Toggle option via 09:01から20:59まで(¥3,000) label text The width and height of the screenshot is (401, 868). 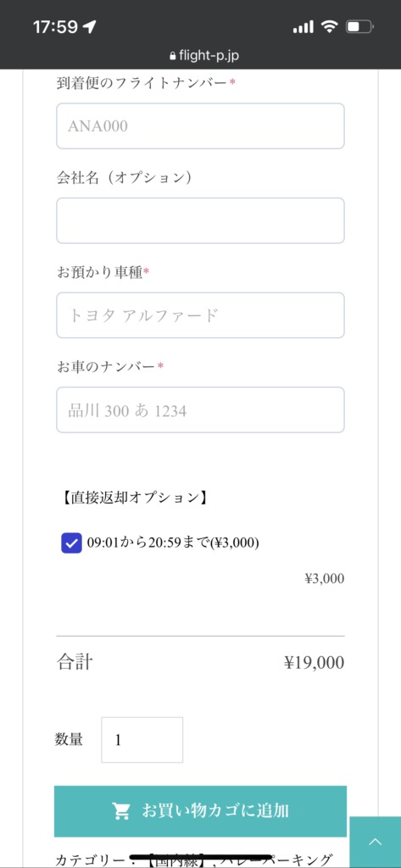[173, 543]
